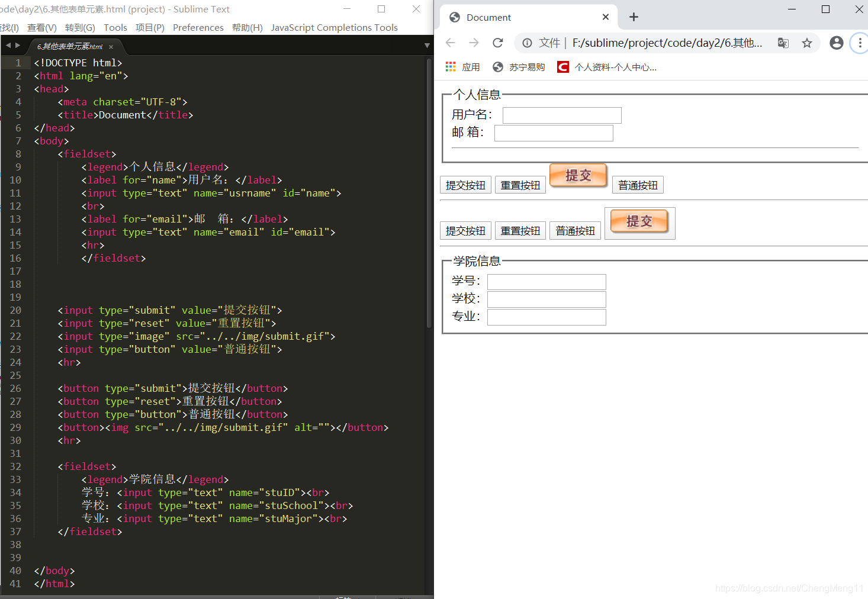The height and width of the screenshot is (599, 868).
Task: Go back in the Chrome browser
Action: [x=450, y=43]
